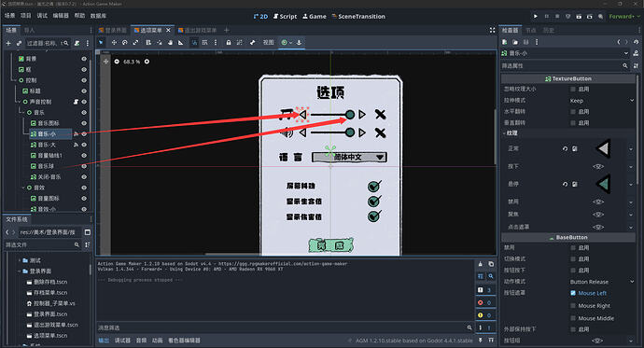Open the 项目 menu

tap(25, 16)
